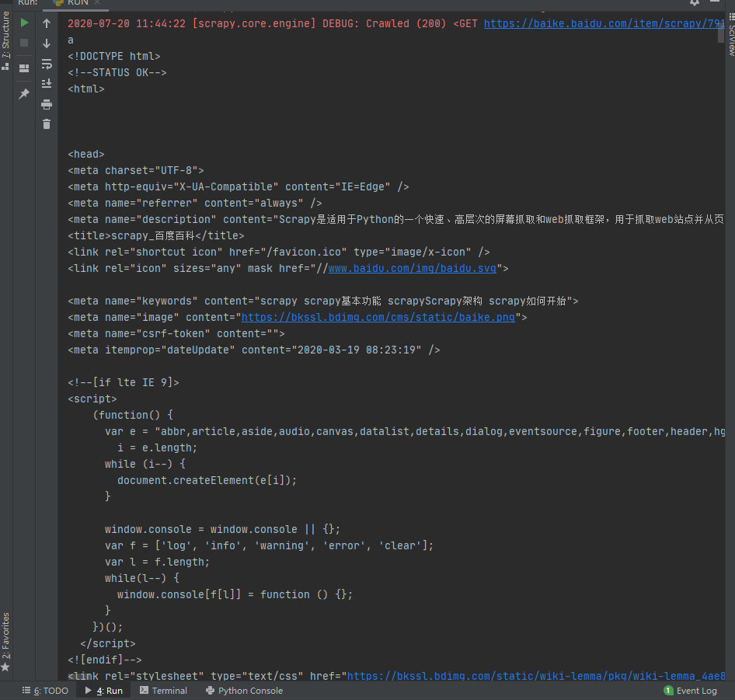The width and height of the screenshot is (735, 700).
Task: Click the "<meta charset="UTF-8">" line
Action: tap(136, 171)
